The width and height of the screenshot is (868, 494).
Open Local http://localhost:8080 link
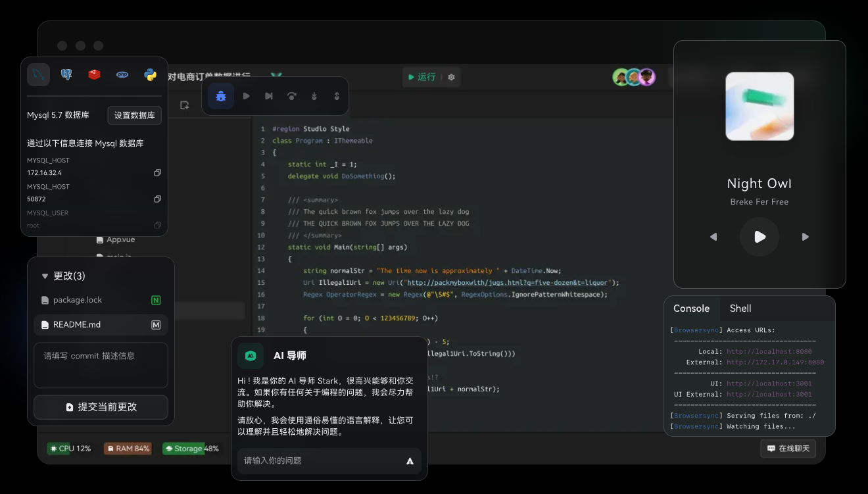pyautogui.click(x=769, y=352)
